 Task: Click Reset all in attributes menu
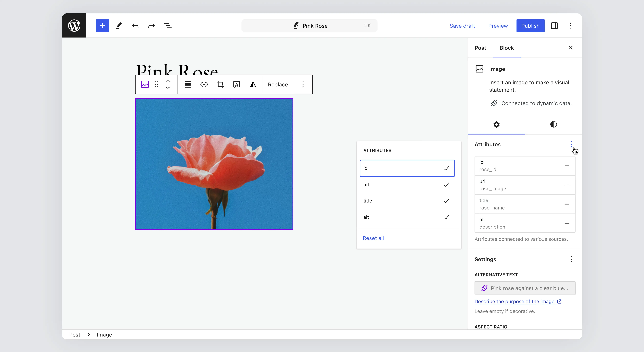click(373, 238)
